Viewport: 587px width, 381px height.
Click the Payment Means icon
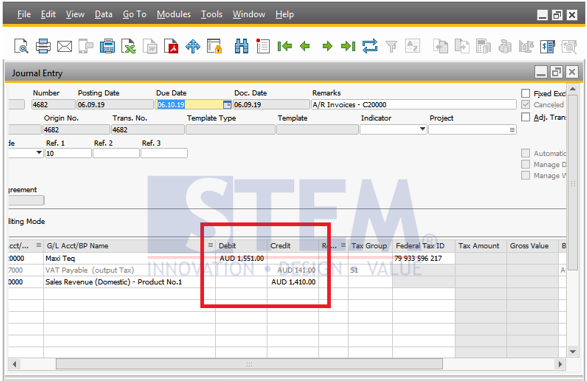(505, 46)
